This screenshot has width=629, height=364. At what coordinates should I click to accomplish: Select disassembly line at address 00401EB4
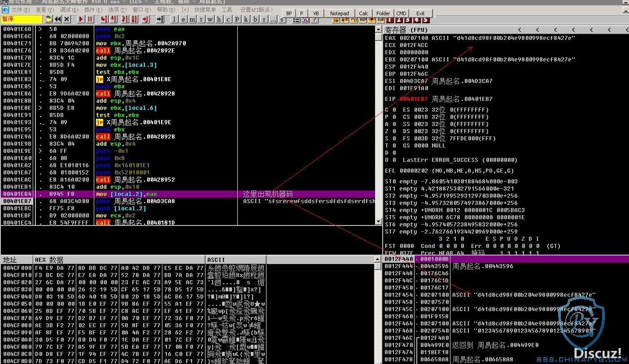pos(188,194)
